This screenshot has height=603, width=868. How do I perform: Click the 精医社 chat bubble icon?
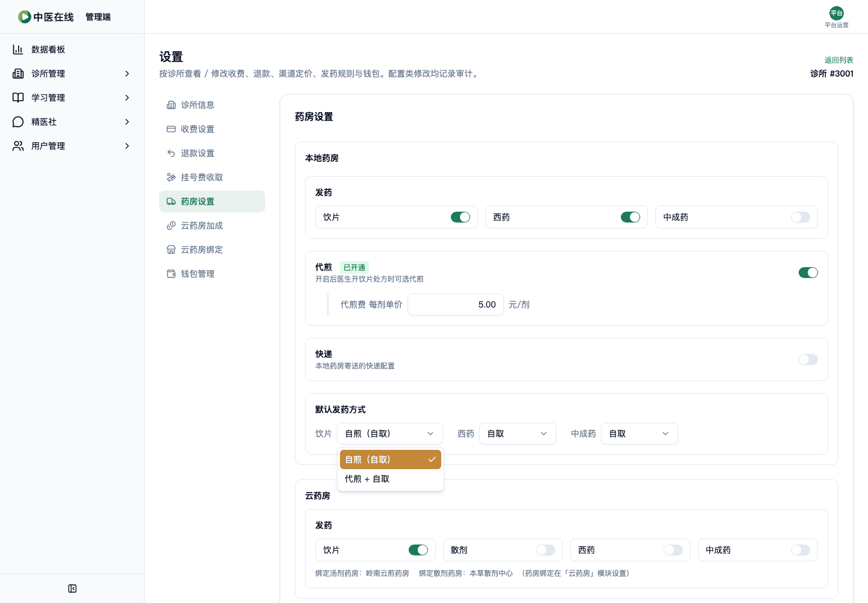click(x=18, y=122)
